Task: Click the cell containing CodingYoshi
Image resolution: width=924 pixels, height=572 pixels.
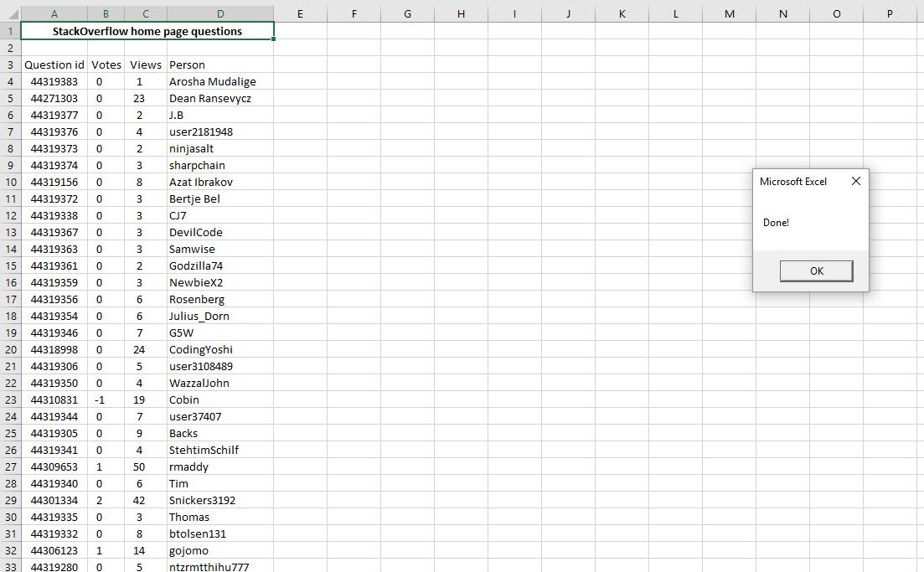Action: [x=220, y=349]
